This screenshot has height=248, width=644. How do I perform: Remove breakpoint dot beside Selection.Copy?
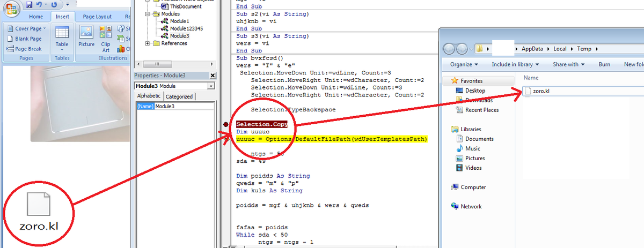click(x=226, y=124)
